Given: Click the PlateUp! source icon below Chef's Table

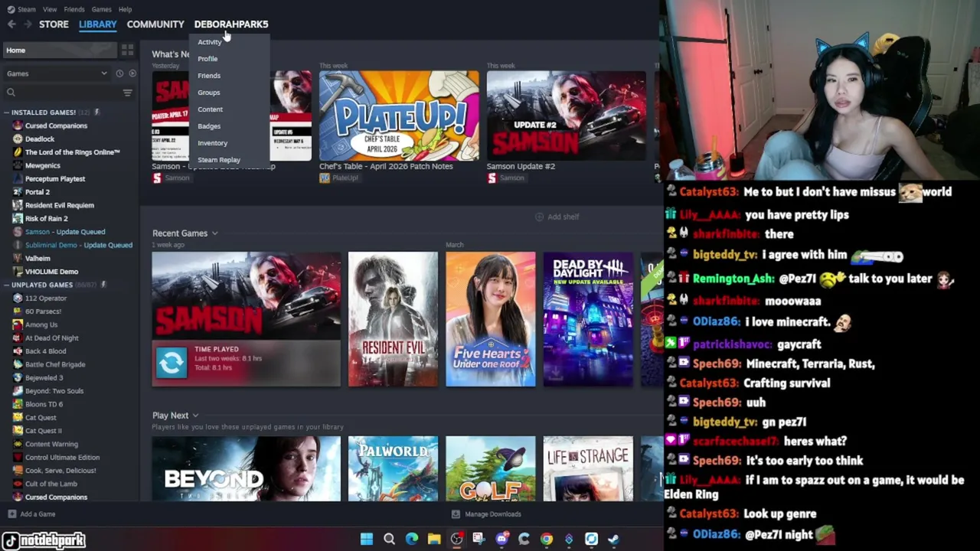Looking at the screenshot, I should tap(325, 178).
